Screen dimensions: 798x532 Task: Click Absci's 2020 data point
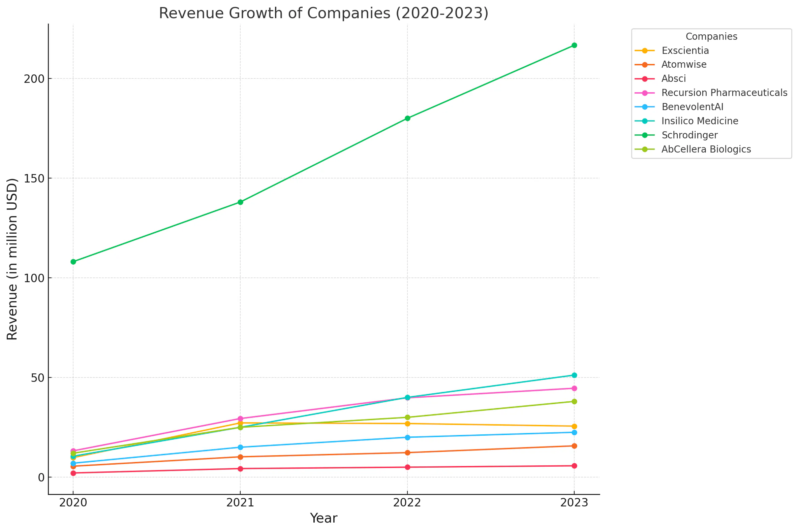point(73,473)
